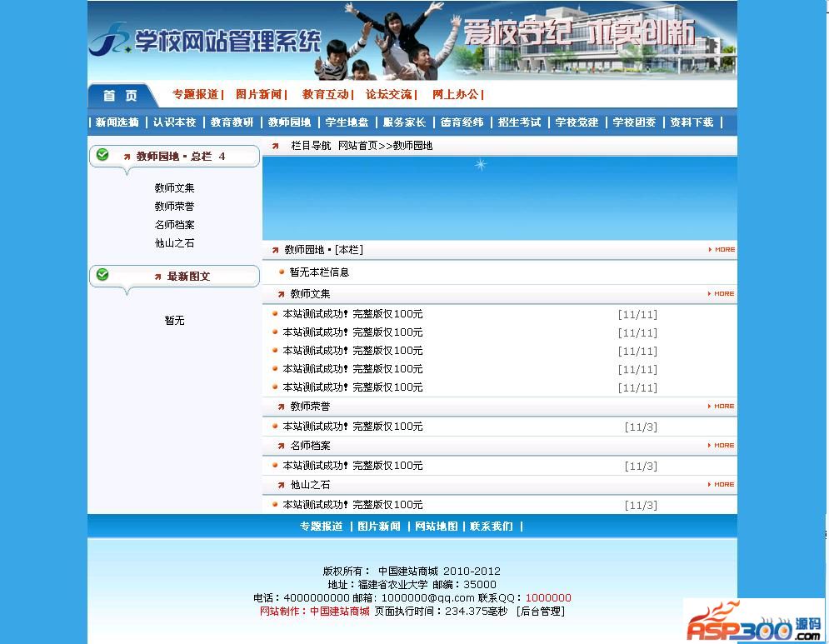Click the red arrow icon beside 他山之石 section header
The height and width of the screenshot is (644, 829).
[282, 486]
